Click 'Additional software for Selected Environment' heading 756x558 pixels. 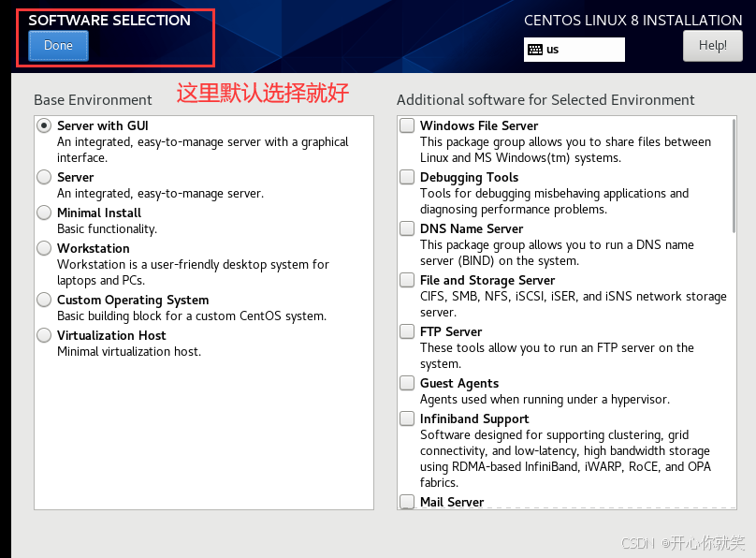pos(545,100)
